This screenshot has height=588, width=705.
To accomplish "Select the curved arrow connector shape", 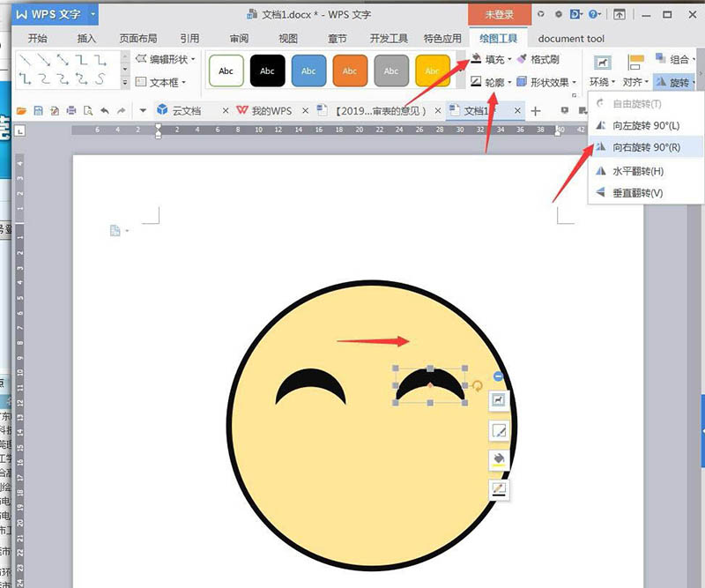I will [63, 79].
